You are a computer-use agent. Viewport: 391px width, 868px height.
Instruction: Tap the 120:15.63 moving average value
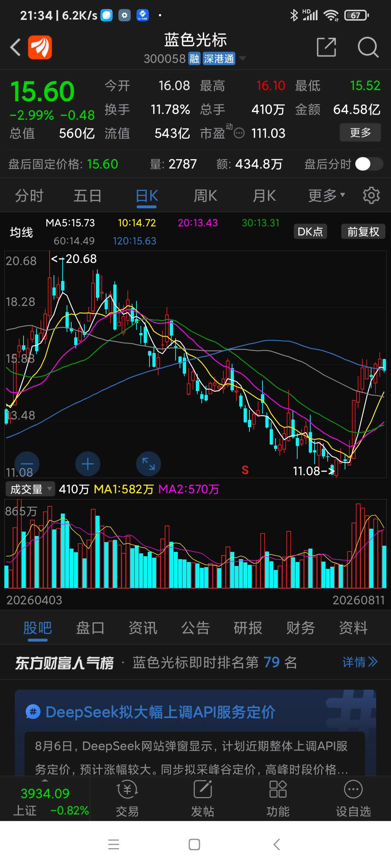click(134, 241)
